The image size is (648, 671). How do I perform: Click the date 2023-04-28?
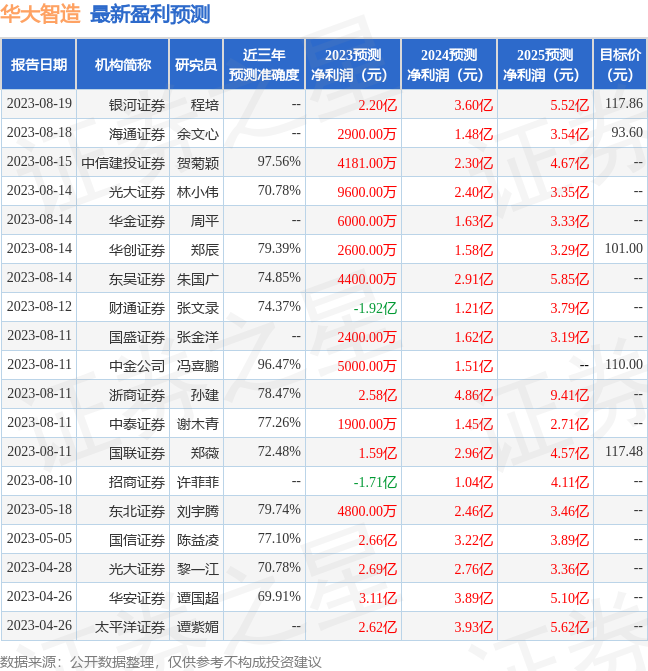(39, 568)
